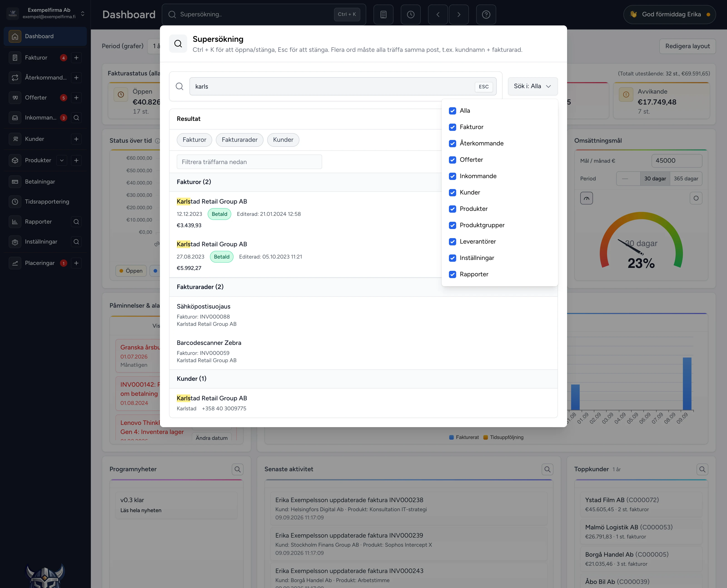The image size is (727, 588).
Task: Select 365 dagar period option
Action: click(x=686, y=179)
